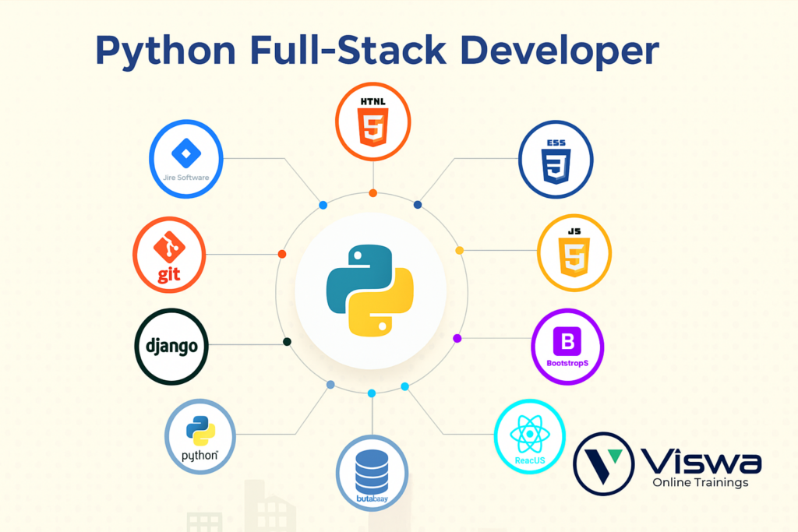The image size is (798, 532).
Task: Click the orange dot below HTML5 icon
Action: point(373,192)
